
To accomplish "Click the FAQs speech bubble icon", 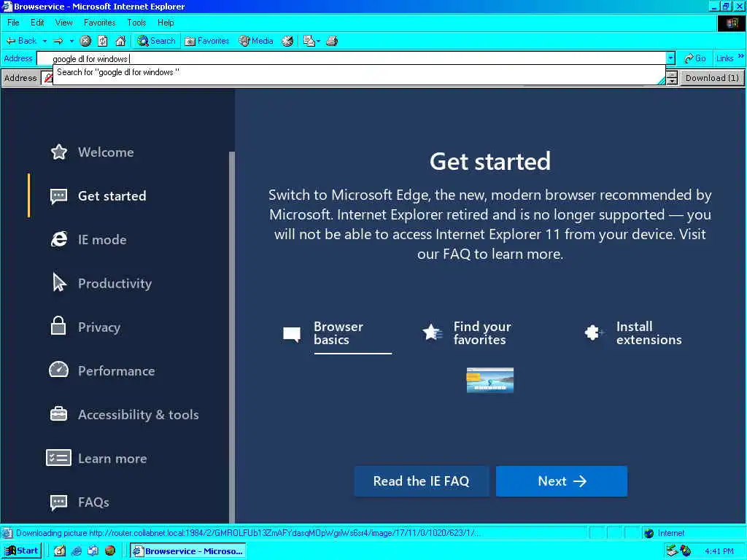I will (58, 502).
